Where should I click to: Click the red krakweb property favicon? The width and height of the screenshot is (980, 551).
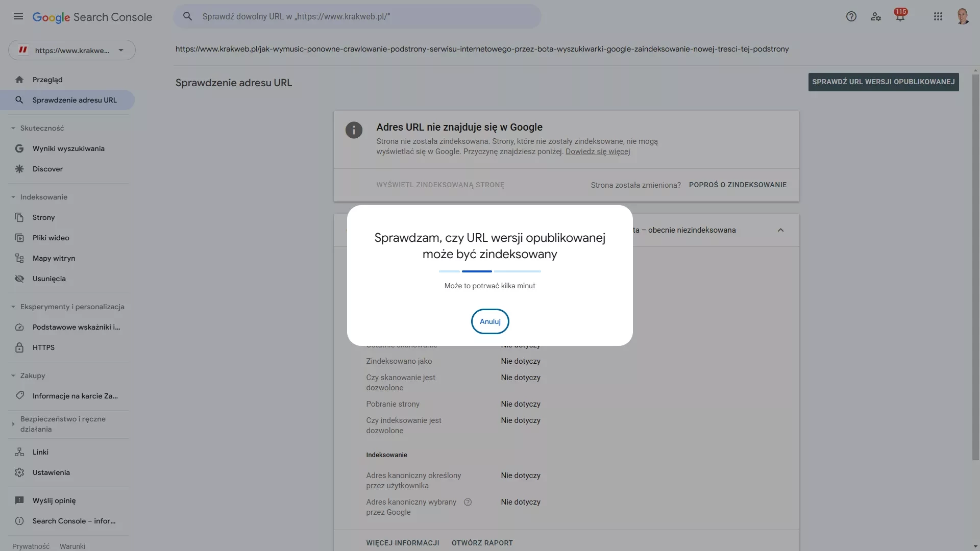[x=23, y=50]
